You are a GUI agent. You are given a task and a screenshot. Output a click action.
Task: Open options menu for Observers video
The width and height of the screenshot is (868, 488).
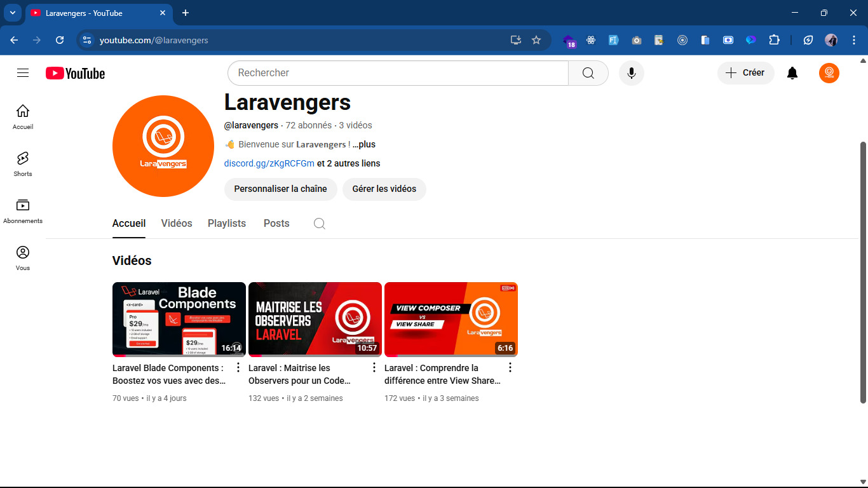(374, 367)
